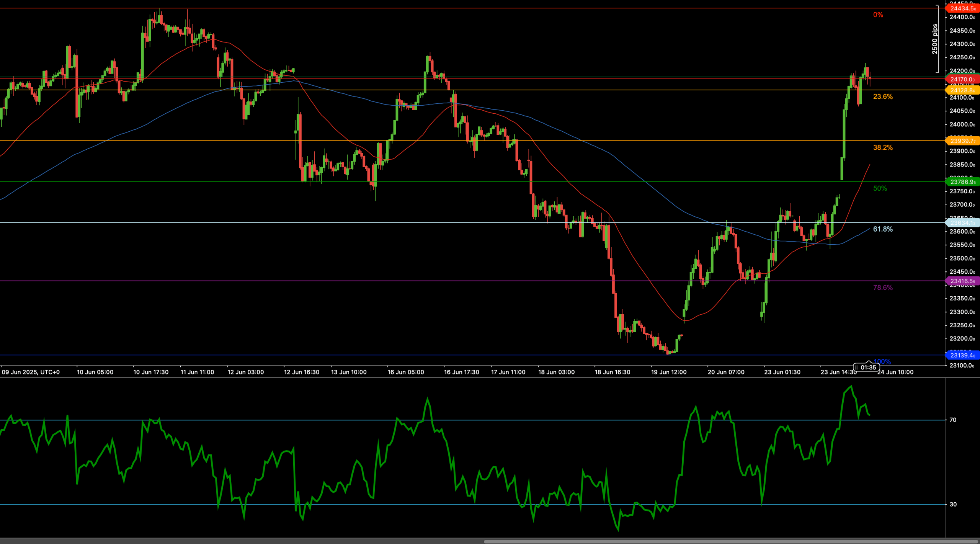The height and width of the screenshot is (544, 980).
Task: Select the red 24434.5 price tag
Action: coord(962,8)
